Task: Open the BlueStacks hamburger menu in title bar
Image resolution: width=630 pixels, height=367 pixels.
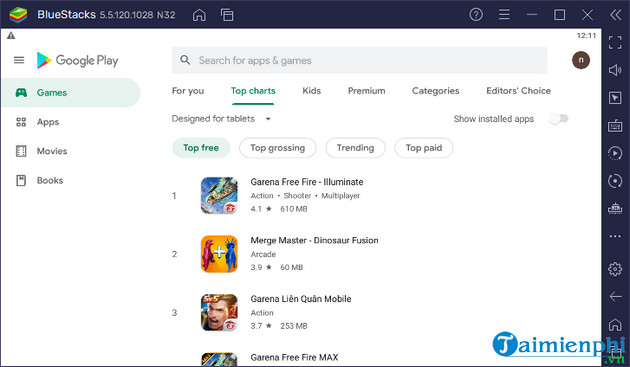Action: [x=504, y=15]
